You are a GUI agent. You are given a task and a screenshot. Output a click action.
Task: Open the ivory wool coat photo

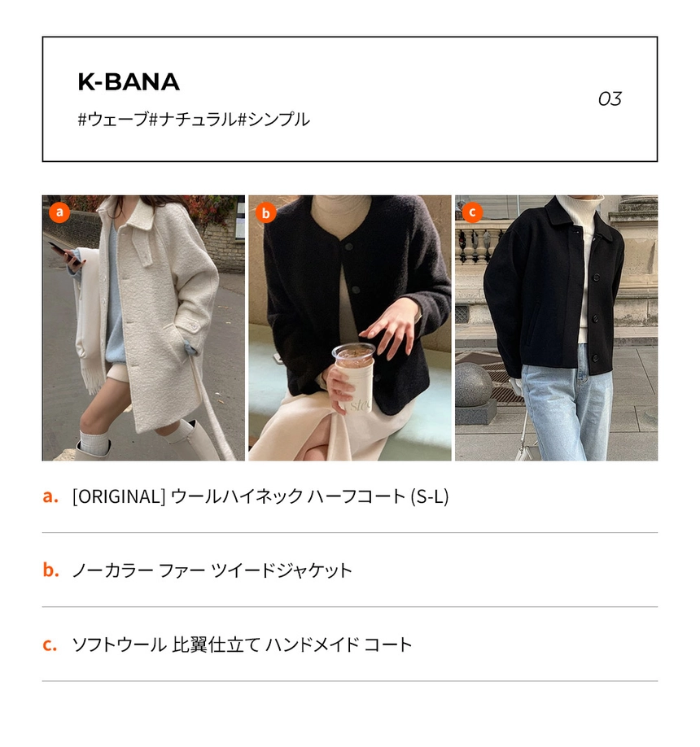(x=143, y=328)
